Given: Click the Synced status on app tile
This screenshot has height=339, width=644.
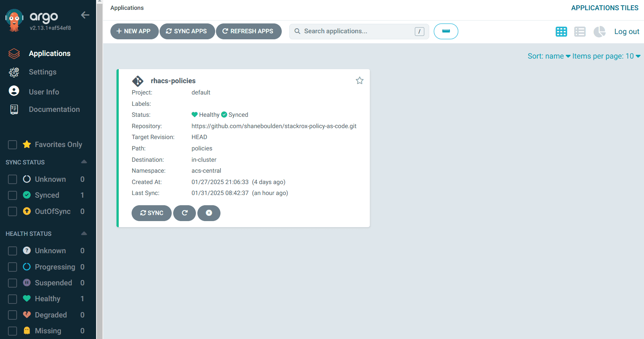Looking at the screenshot, I should click(234, 115).
